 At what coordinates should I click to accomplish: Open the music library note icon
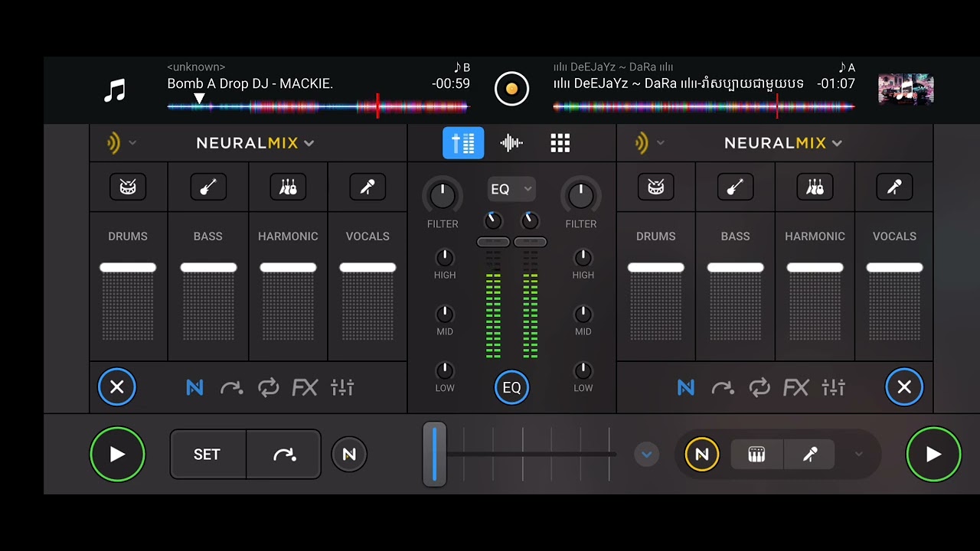tap(115, 92)
